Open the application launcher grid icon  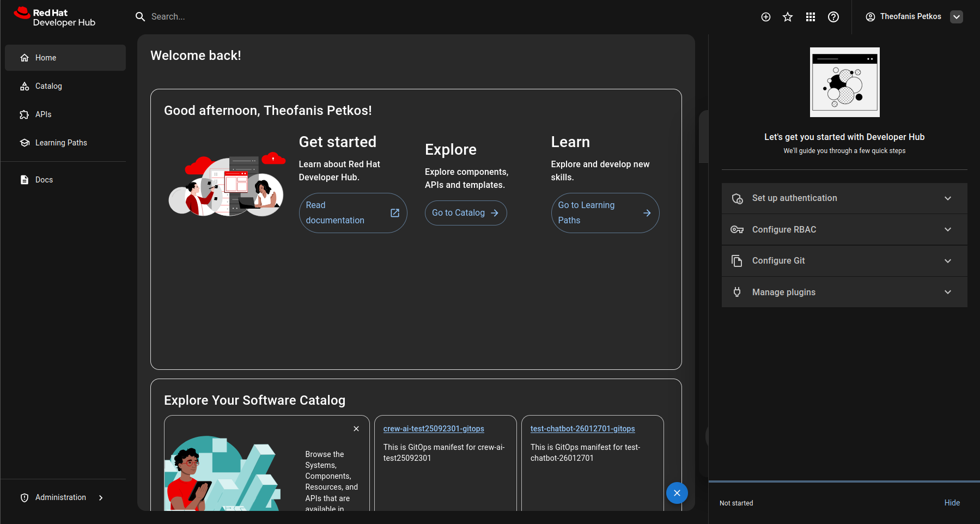811,17
